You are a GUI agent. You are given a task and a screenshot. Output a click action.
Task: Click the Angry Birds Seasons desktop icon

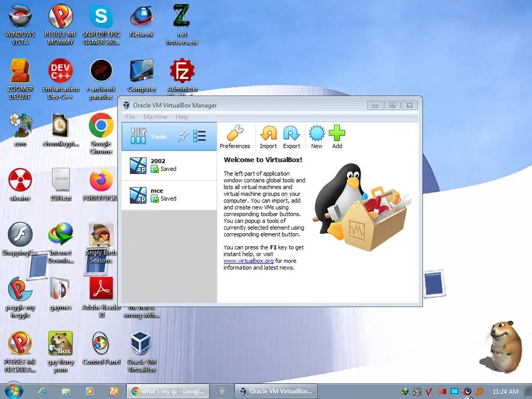coord(101,242)
